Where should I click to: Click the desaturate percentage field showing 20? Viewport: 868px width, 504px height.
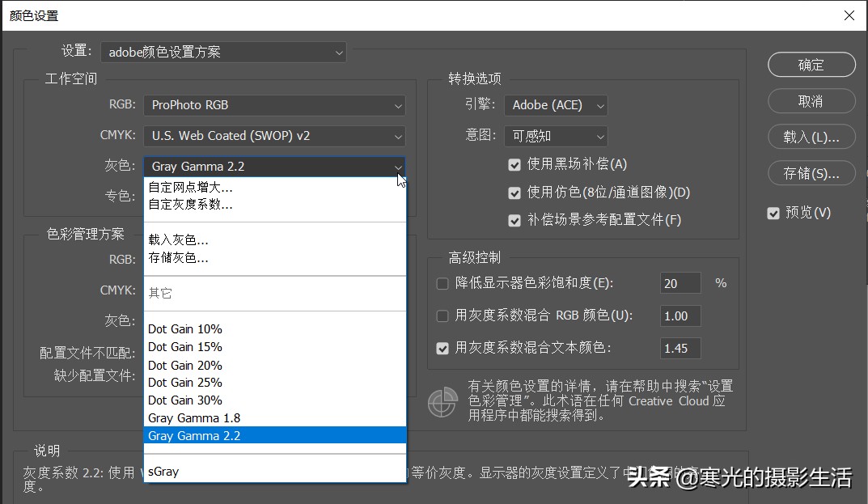tap(680, 284)
